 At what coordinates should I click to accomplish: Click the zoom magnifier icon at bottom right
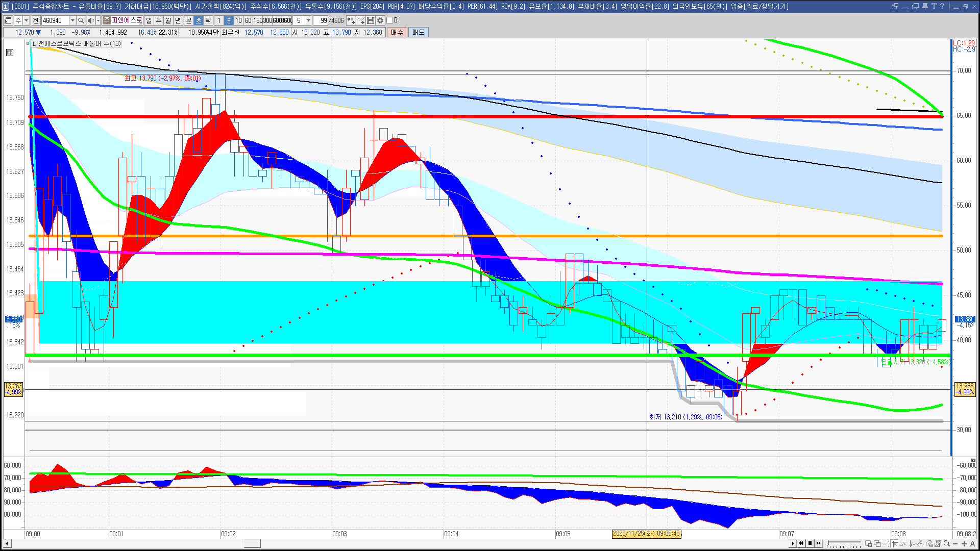pos(947,544)
